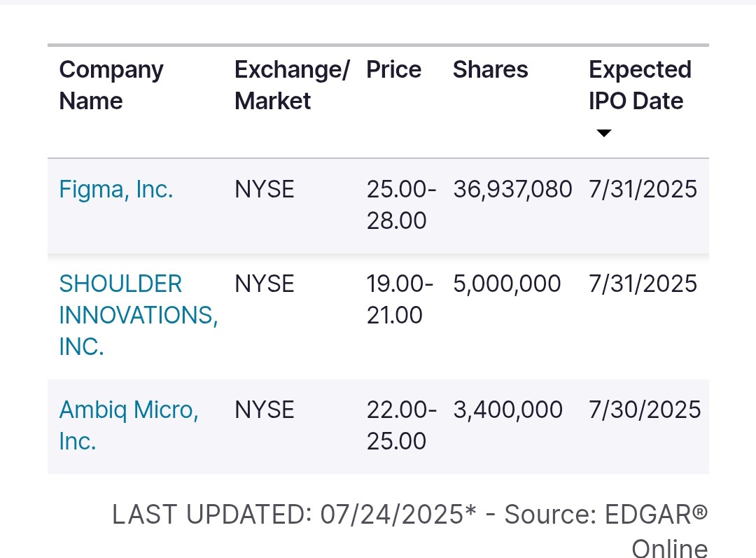This screenshot has width=756, height=558.
Task: Sort by Expected IPO Date header
Action: (640, 85)
